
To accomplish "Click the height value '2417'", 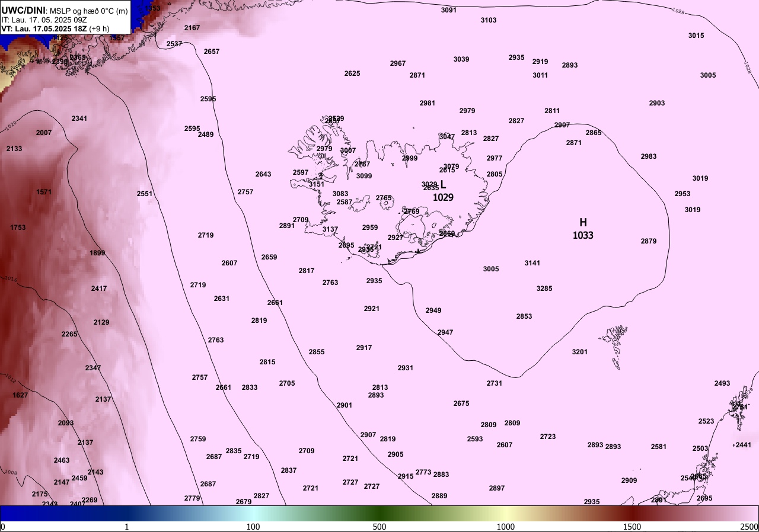I will click(x=99, y=289).
